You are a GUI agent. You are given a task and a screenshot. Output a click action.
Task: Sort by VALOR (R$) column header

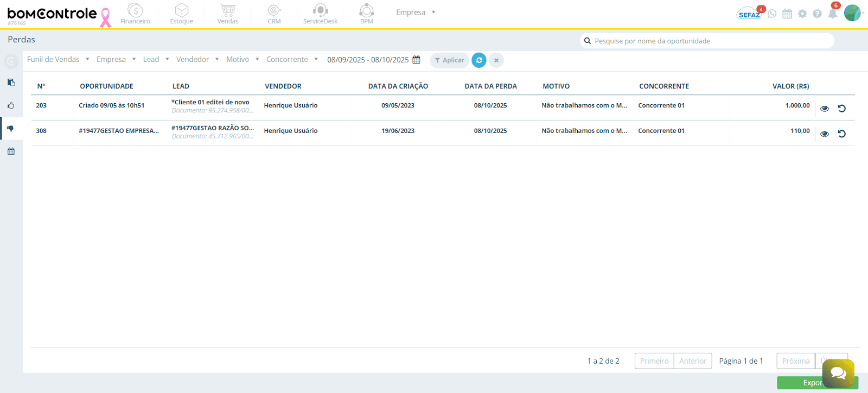[791, 86]
